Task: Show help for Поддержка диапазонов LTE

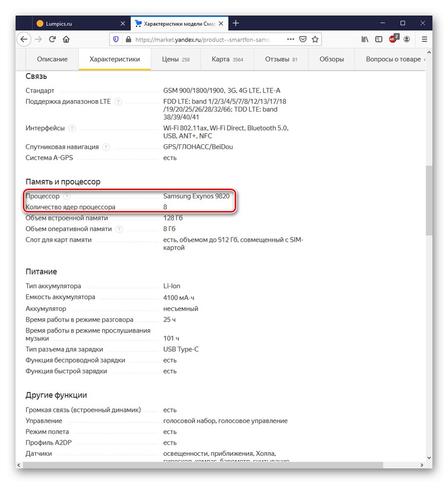Action: coord(118,101)
